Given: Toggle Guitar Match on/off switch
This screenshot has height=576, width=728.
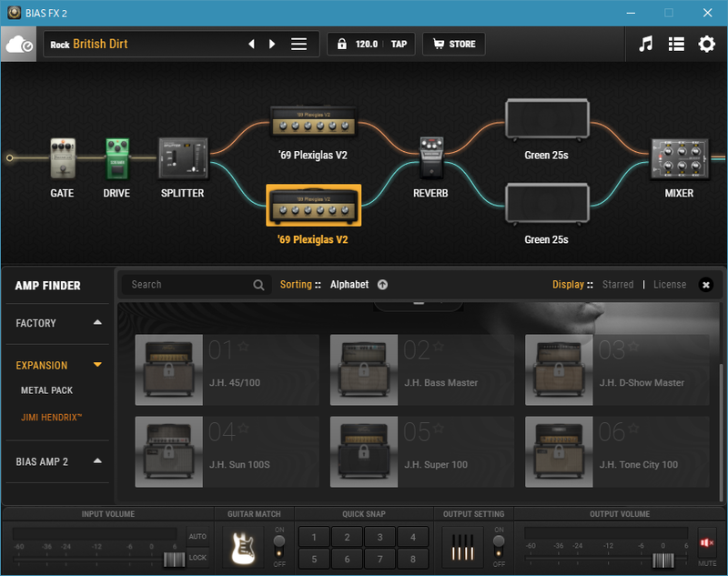Looking at the screenshot, I should tap(279, 546).
